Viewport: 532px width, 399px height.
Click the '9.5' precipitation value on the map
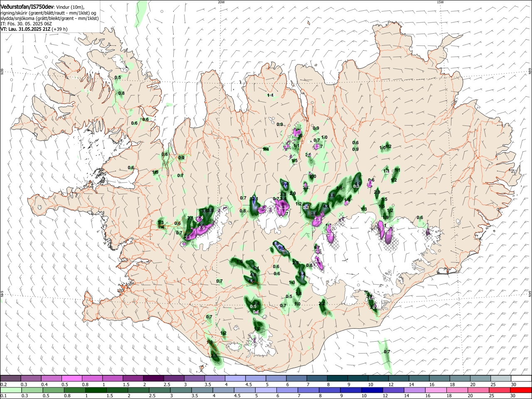pyautogui.click(x=281, y=248)
